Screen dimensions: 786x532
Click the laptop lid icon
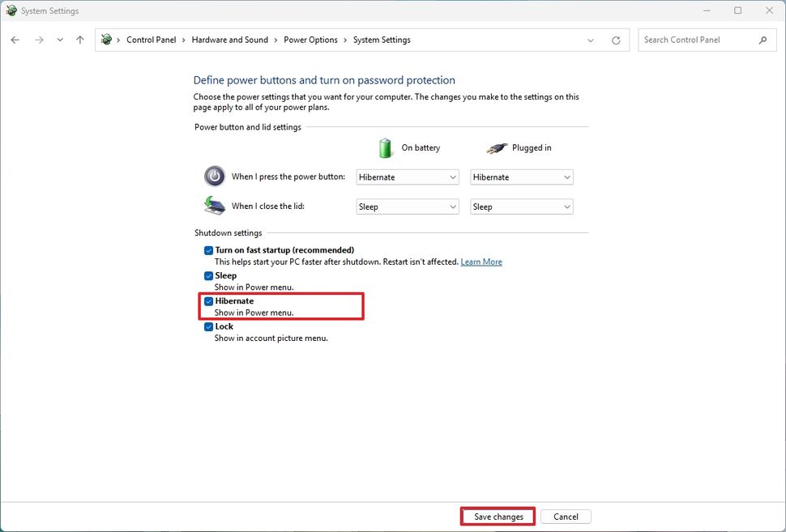pyautogui.click(x=214, y=206)
